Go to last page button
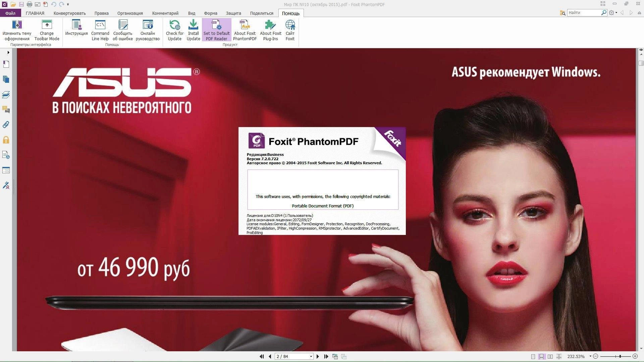 coord(326,356)
